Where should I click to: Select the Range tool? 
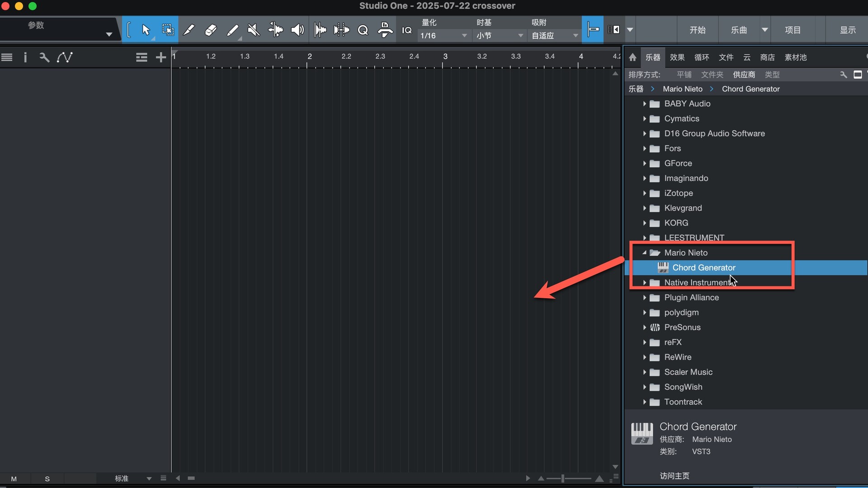click(168, 30)
